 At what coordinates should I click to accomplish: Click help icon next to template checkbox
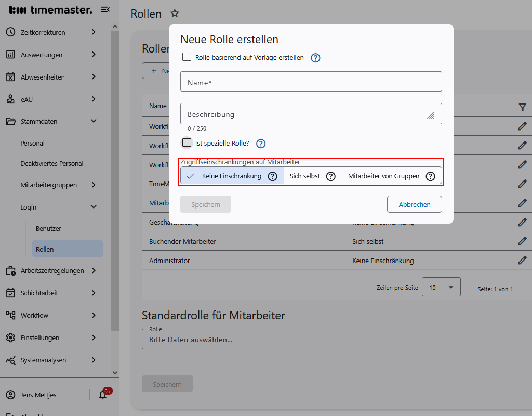click(x=315, y=58)
